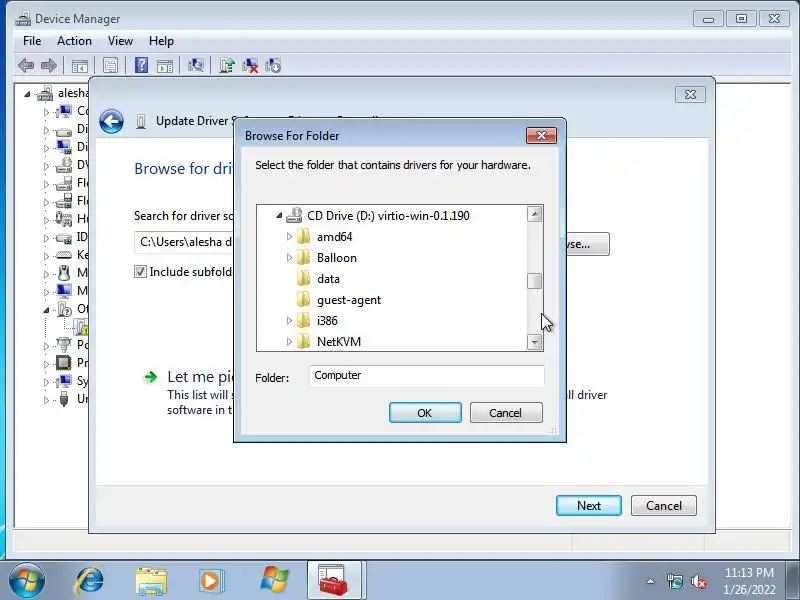Select the 'data' folder name
The width and height of the screenshot is (800, 600).
click(x=328, y=279)
